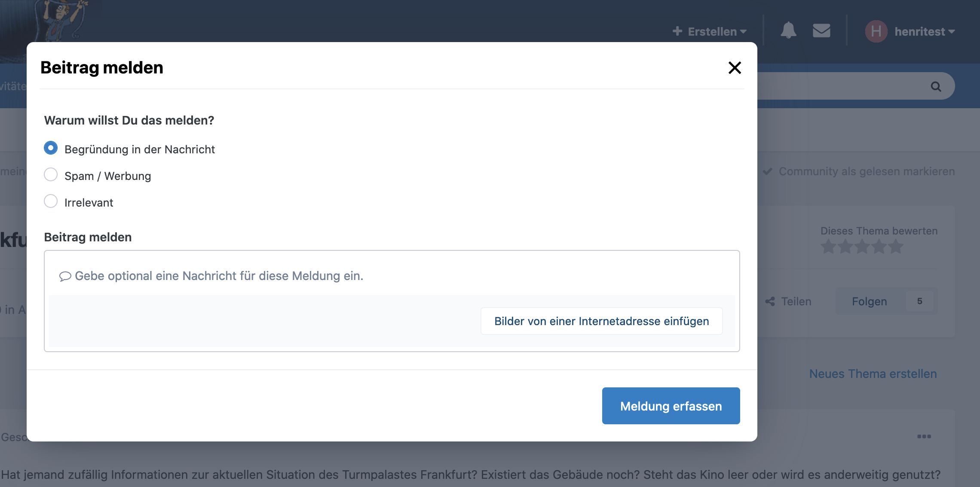Click Bilder von einer Internetadresse einfügen
This screenshot has width=980, height=487.
(x=601, y=321)
